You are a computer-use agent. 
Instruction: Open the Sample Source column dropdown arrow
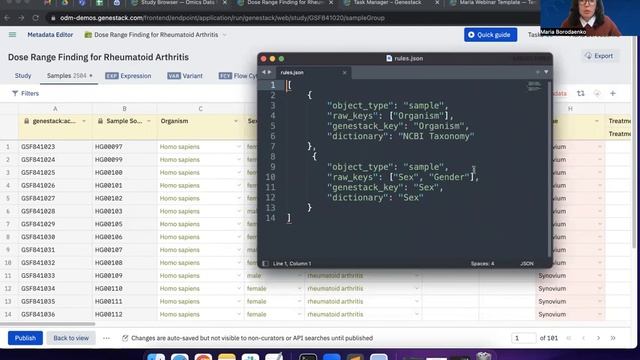click(x=149, y=121)
